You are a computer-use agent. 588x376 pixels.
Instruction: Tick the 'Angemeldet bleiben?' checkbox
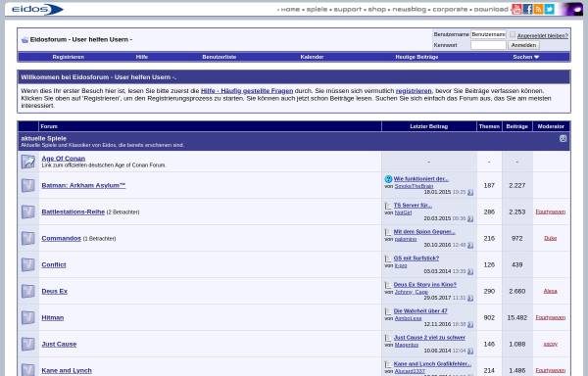click(x=513, y=34)
